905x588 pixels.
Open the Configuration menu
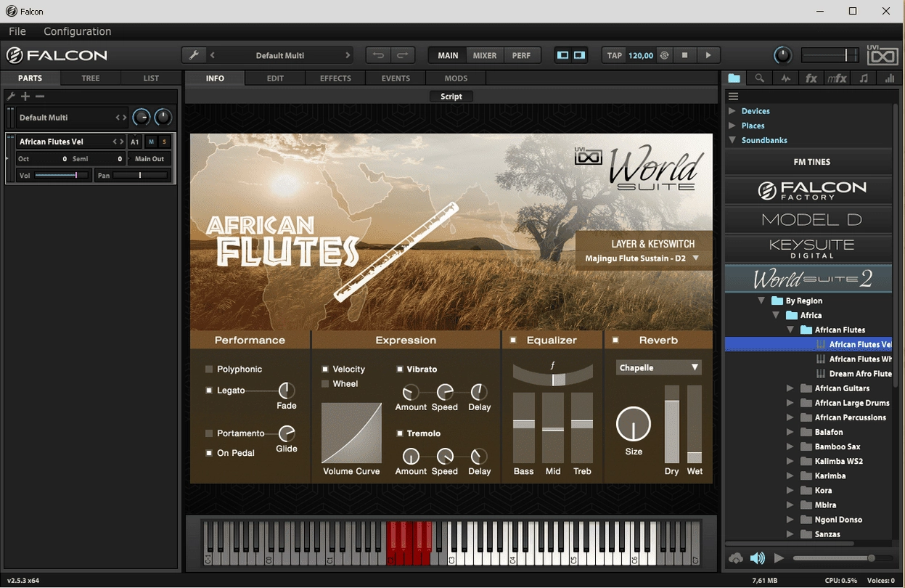coord(78,31)
